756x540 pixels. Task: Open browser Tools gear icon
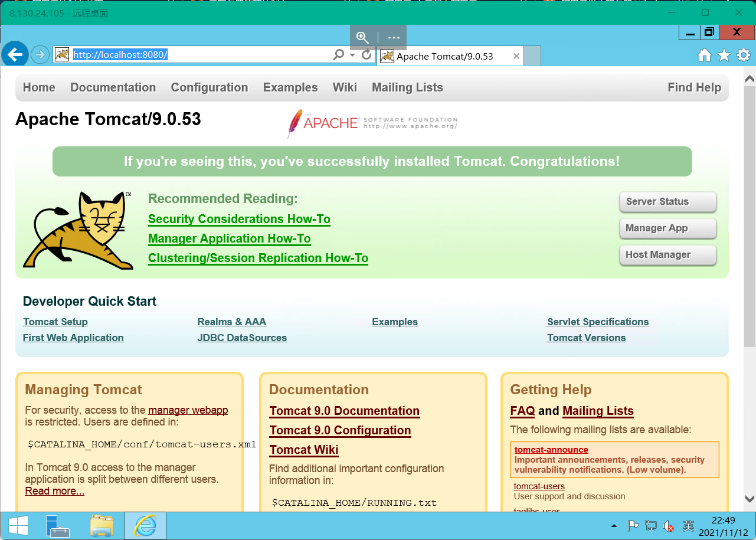[x=744, y=55]
